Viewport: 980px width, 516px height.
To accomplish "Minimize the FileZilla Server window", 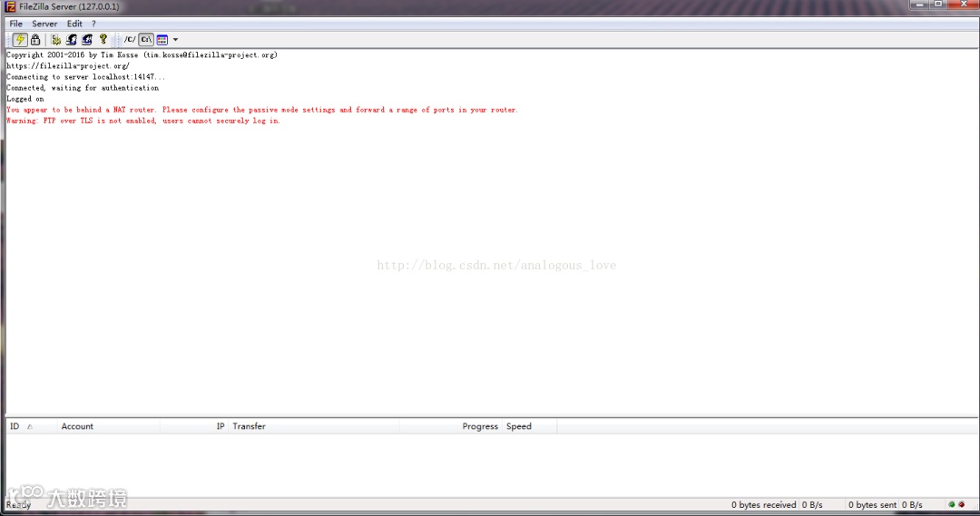I will pyautogui.click(x=919, y=5).
